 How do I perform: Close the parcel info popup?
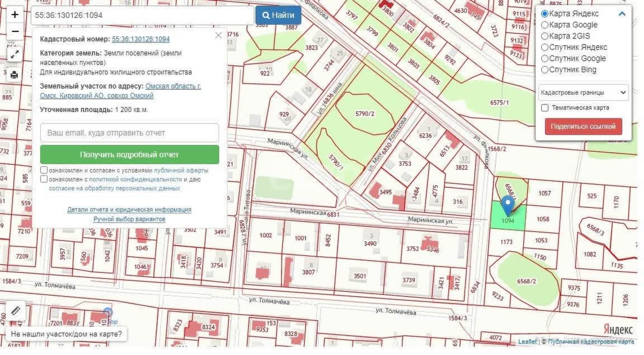[x=218, y=35]
